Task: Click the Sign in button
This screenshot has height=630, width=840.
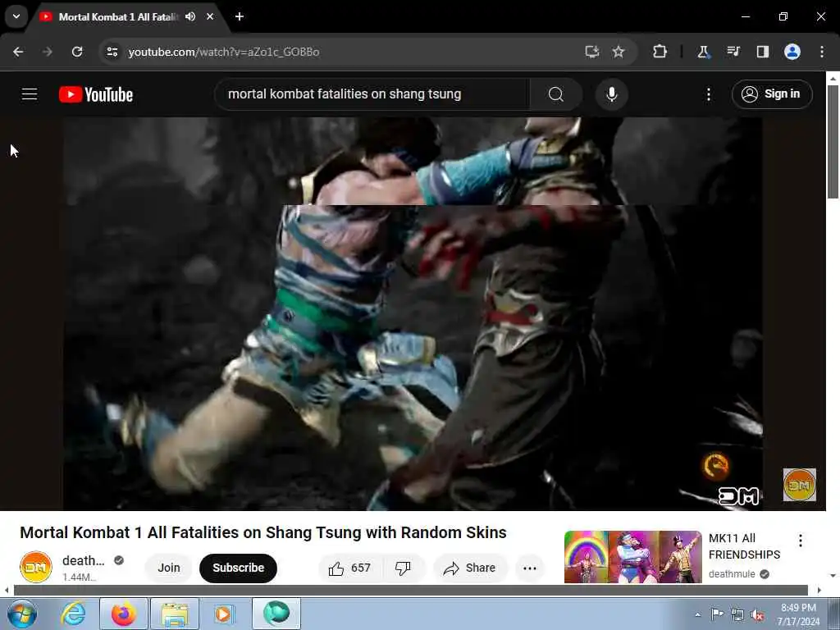Action: point(771,94)
